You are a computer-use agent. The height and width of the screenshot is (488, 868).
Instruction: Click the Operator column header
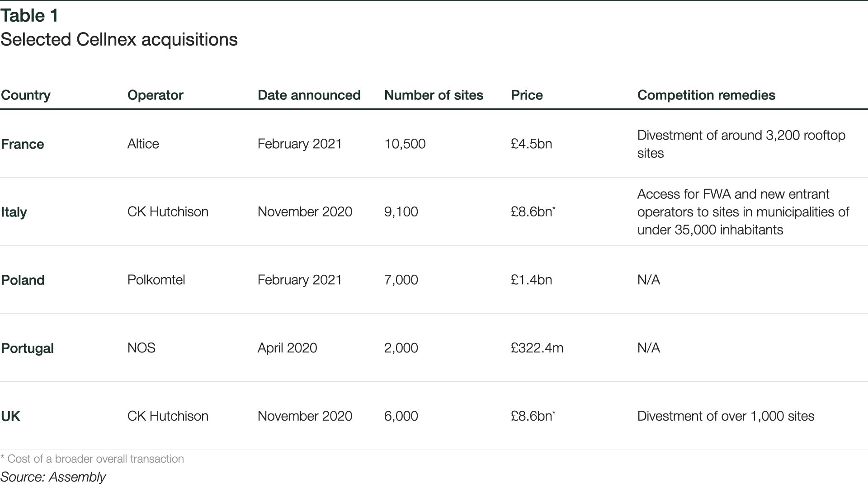tap(155, 95)
